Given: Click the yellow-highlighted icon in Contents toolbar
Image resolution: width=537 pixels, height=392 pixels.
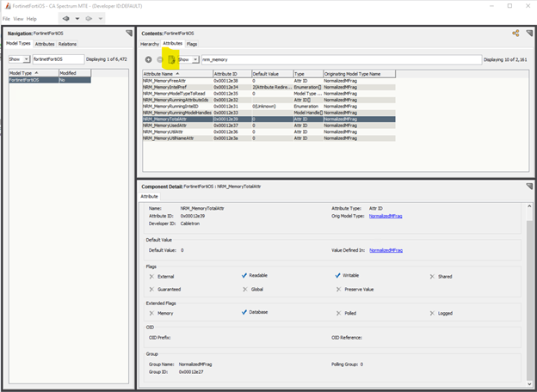Looking at the screenshot, I should tap(171, 59).
